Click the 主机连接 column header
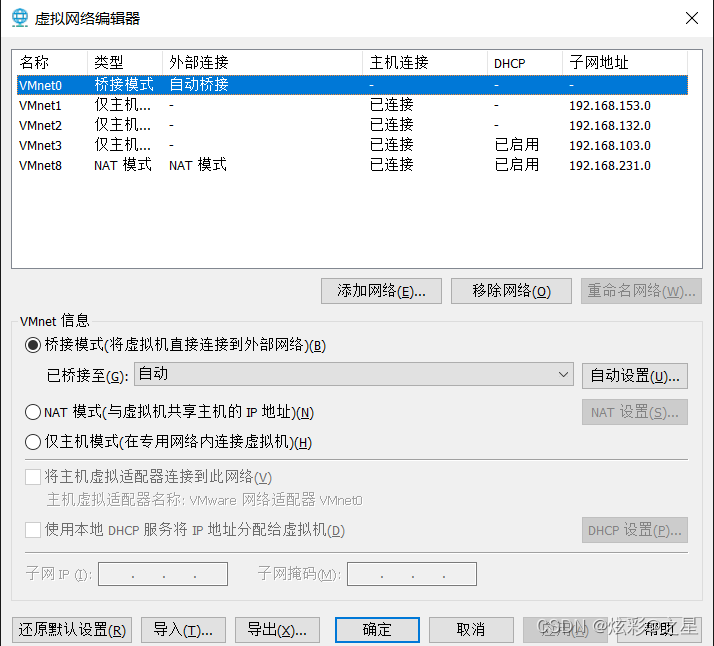714x646 pixels. tap(425, 62)
